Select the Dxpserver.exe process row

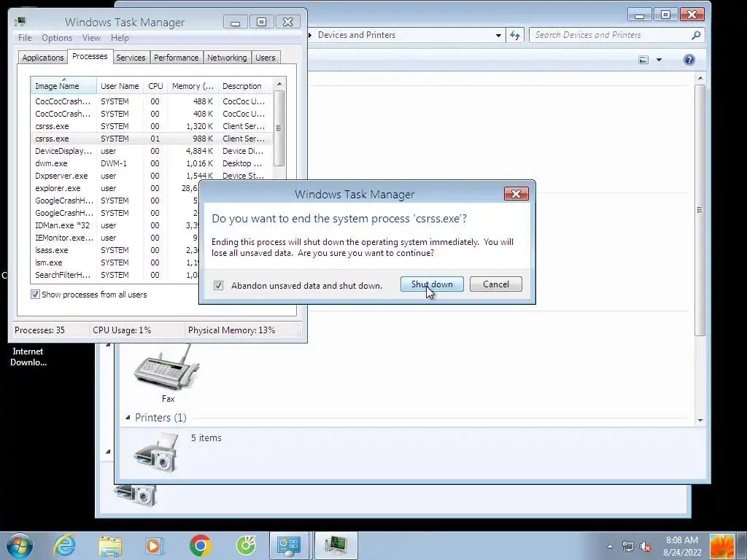click(152, 176)
